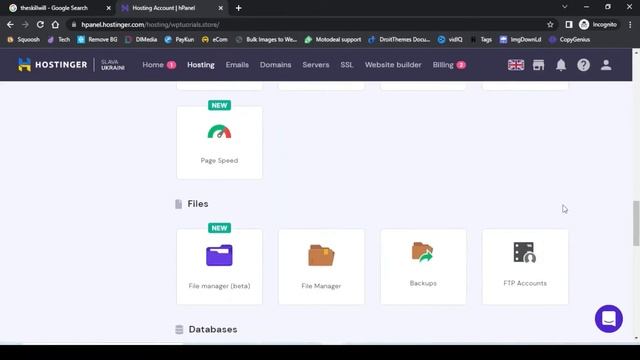640x360 pixels.
Task: Open the Incognito profile indicator
Action: [x=598, y=24]
